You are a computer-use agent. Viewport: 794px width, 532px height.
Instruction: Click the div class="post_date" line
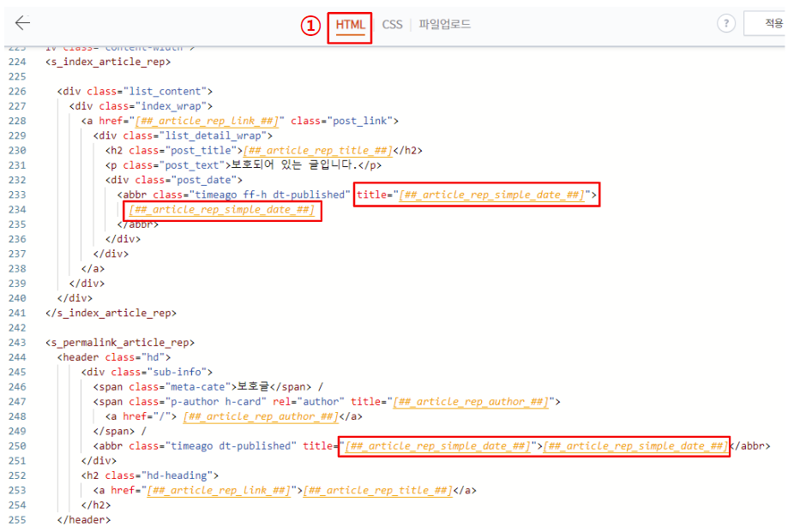coord(174,180)
